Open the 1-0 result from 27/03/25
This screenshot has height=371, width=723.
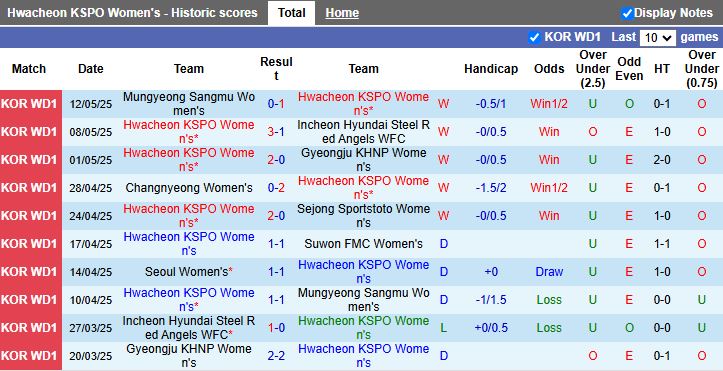276,328
